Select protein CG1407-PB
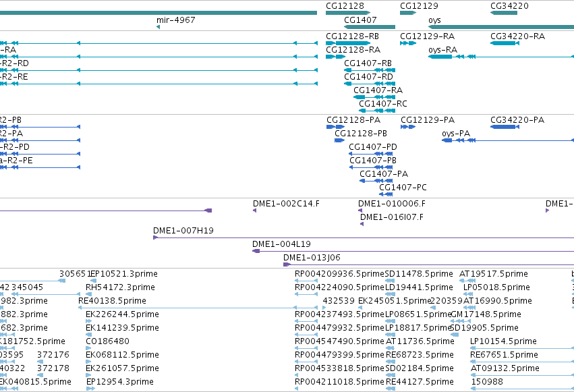 [x=372, y=161]
